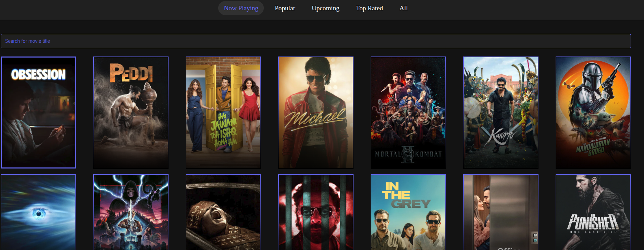Focus the movie title search field

(x=315, y=41)
